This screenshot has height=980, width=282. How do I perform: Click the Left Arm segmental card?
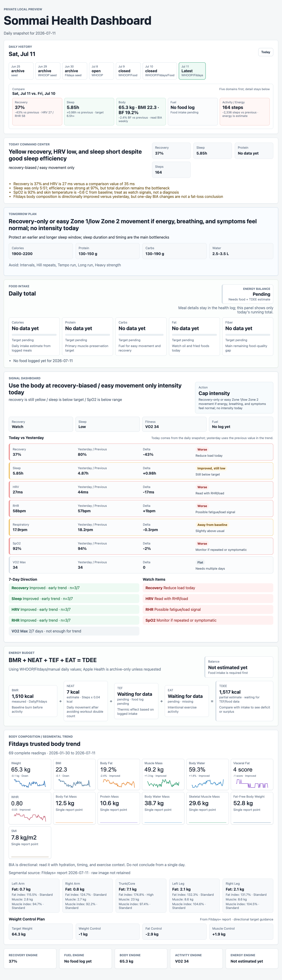pos(34,896)
